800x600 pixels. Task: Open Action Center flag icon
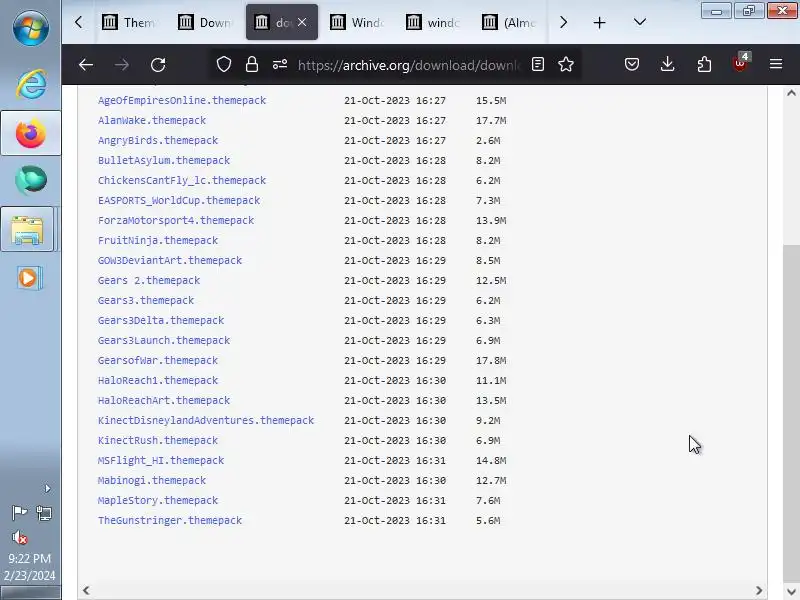(x=19, y=512)
